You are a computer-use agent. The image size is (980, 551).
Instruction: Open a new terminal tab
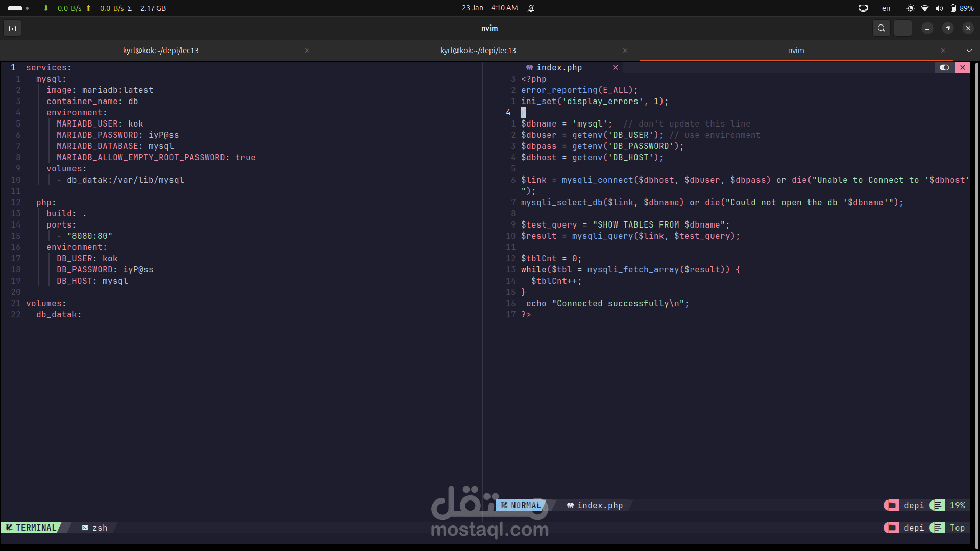pos(12,28)
